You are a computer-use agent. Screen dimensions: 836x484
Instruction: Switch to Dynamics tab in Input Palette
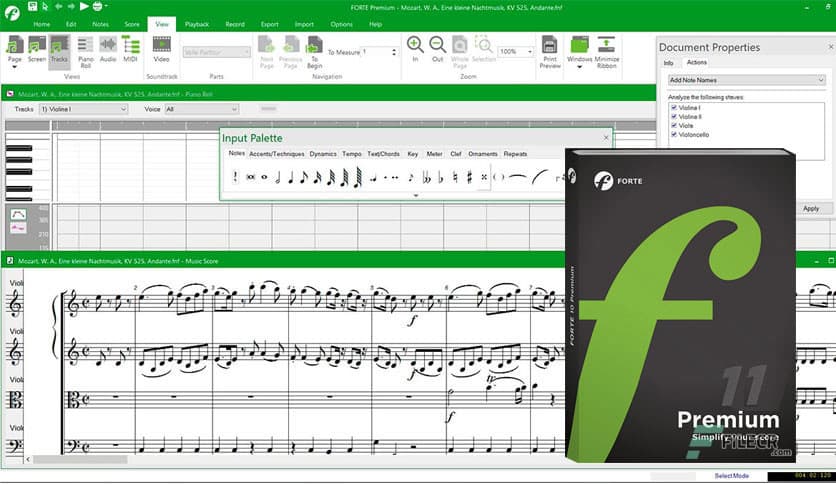[x=323, y=154]
